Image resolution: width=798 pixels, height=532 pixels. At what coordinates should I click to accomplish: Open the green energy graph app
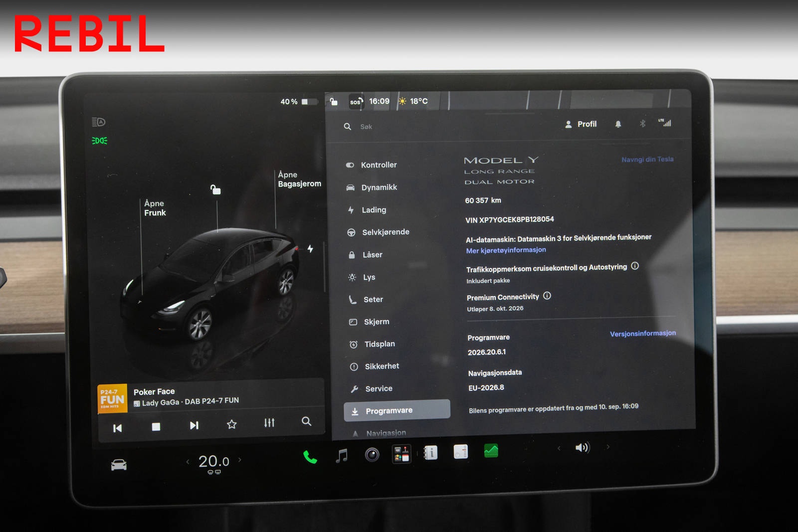[491, 451]
